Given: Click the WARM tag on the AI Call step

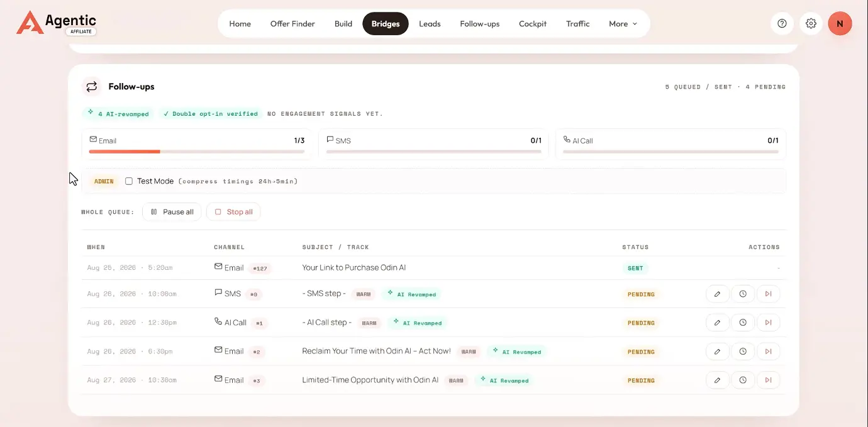Looking at the screenshot, I should [x=369, y=323].
